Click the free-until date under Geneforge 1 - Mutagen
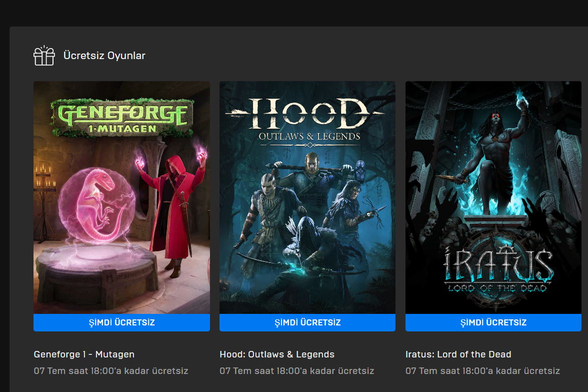Screen dimensions: 588x392 pos(111,371)
